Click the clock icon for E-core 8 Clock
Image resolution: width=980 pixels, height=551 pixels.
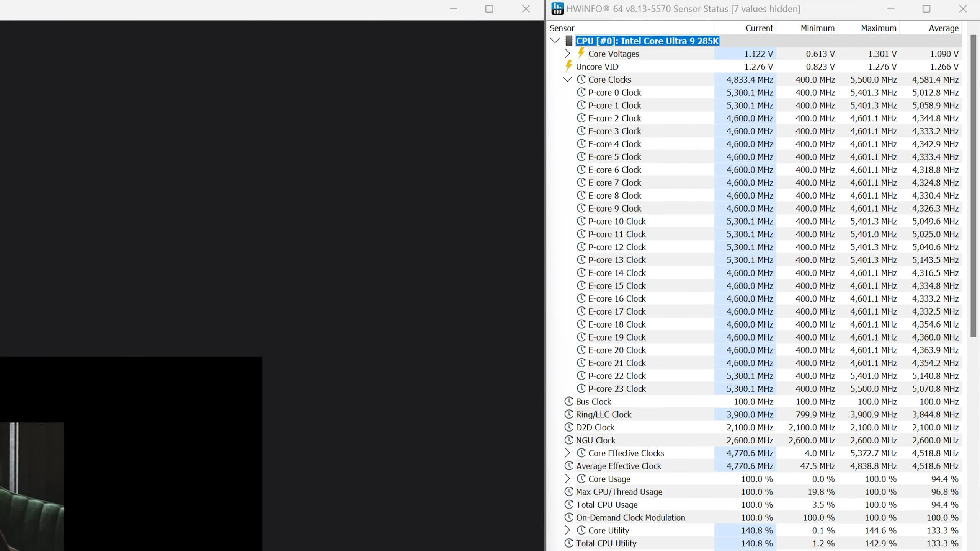[581, 196]
